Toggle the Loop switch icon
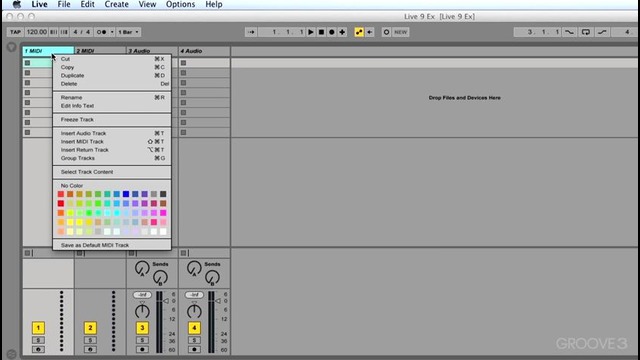This screenshot has height=360, width=640. (586, 32)
